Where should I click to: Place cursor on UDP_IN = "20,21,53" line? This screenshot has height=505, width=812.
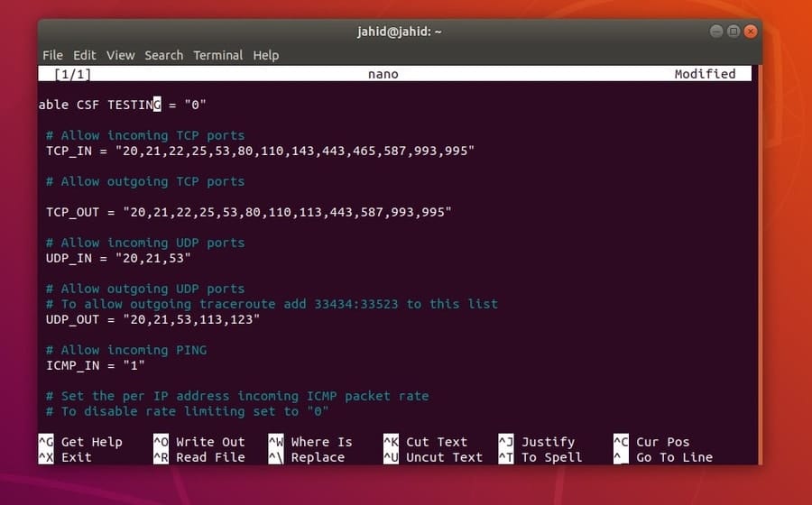118,258
